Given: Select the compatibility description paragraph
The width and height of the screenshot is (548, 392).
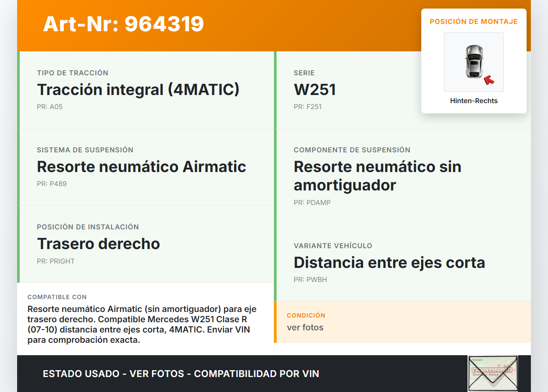Looking at the screenshot, I should pos(142,324).
